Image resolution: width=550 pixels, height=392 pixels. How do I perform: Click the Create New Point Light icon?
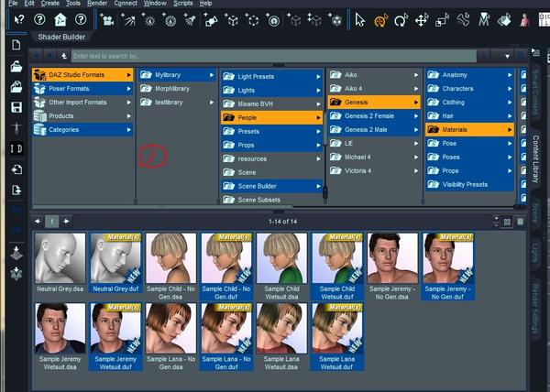pyautogui.click(x=149, y=19)
